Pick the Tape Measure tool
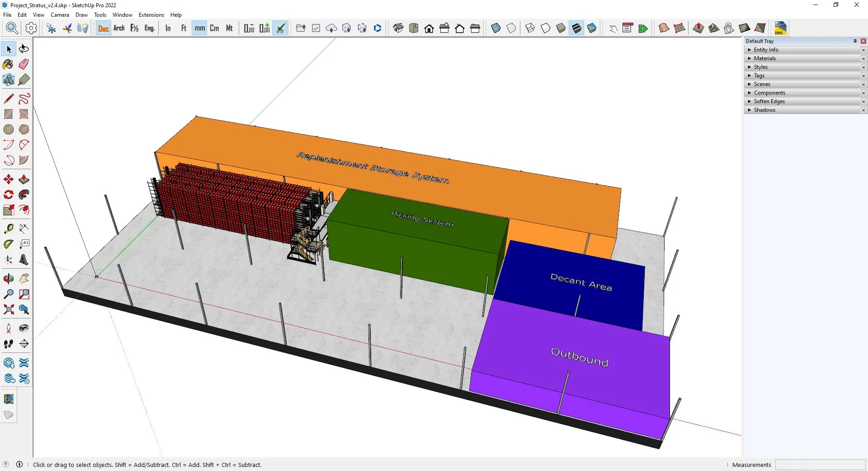Screen dimensions: 868x471 (9, 228)
